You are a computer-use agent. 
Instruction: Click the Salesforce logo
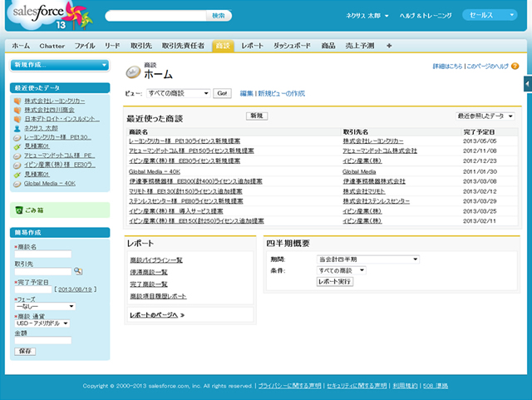click(x=49, y=15)
